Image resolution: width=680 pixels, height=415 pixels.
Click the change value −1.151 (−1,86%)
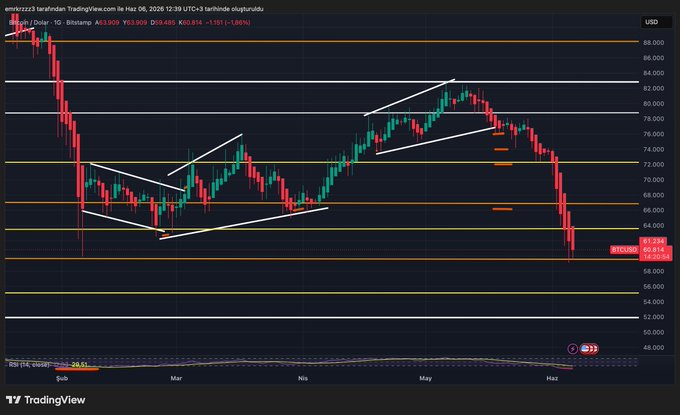tap(228, 23)
